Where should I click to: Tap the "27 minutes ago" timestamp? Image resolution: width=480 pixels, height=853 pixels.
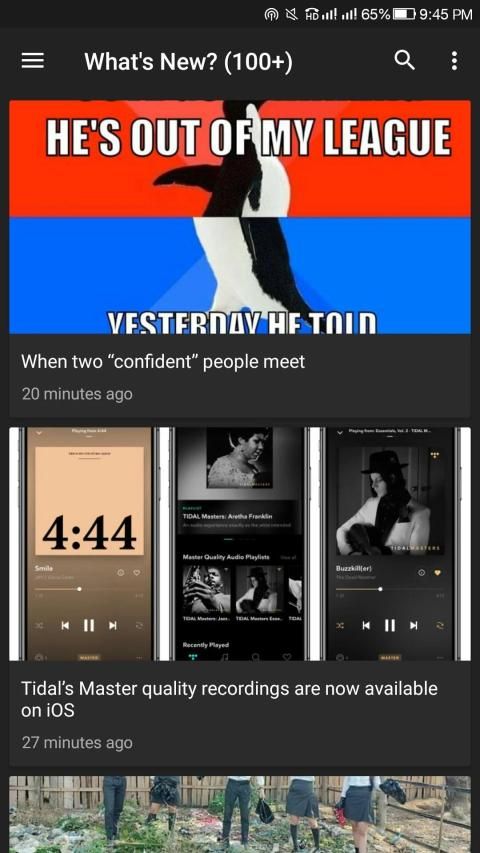[x=77, y=743]
